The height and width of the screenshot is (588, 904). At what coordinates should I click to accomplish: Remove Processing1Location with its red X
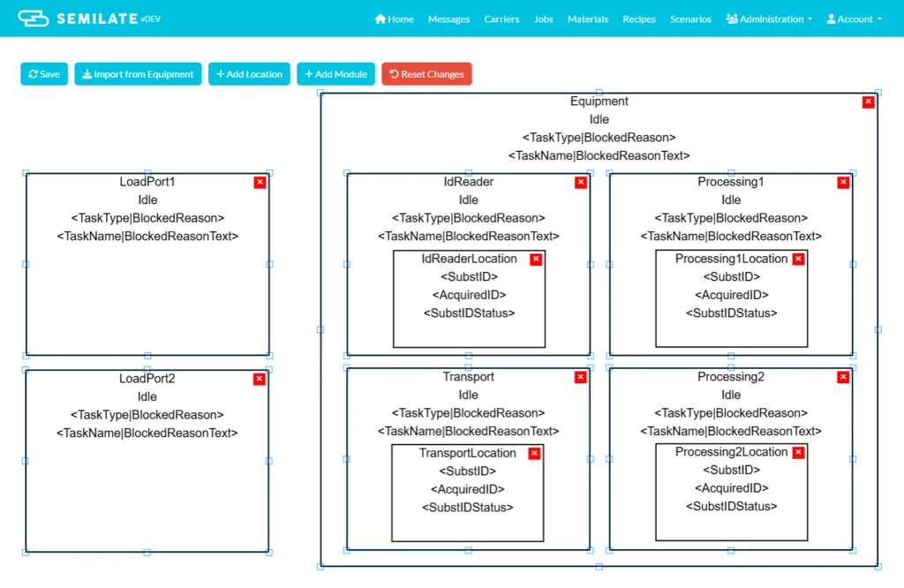pos(798,259)
